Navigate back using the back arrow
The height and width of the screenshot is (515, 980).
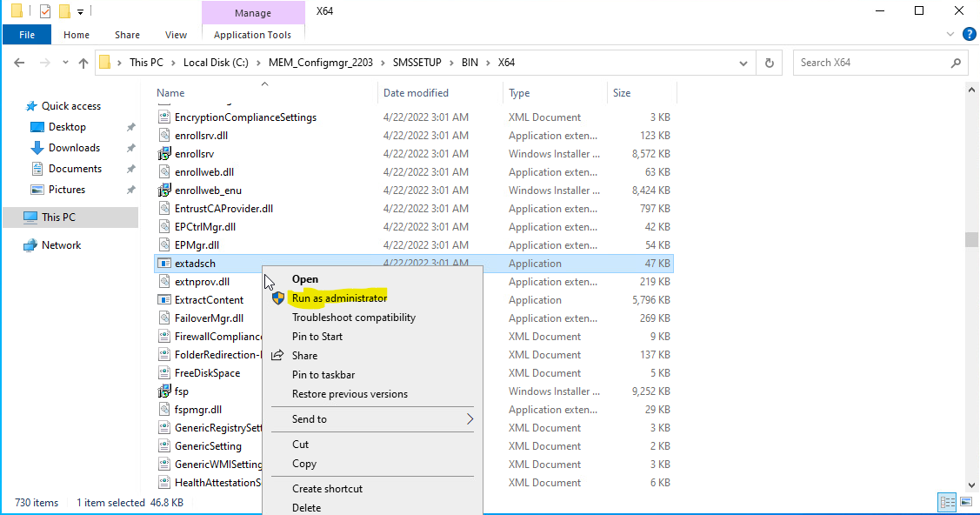19,62
